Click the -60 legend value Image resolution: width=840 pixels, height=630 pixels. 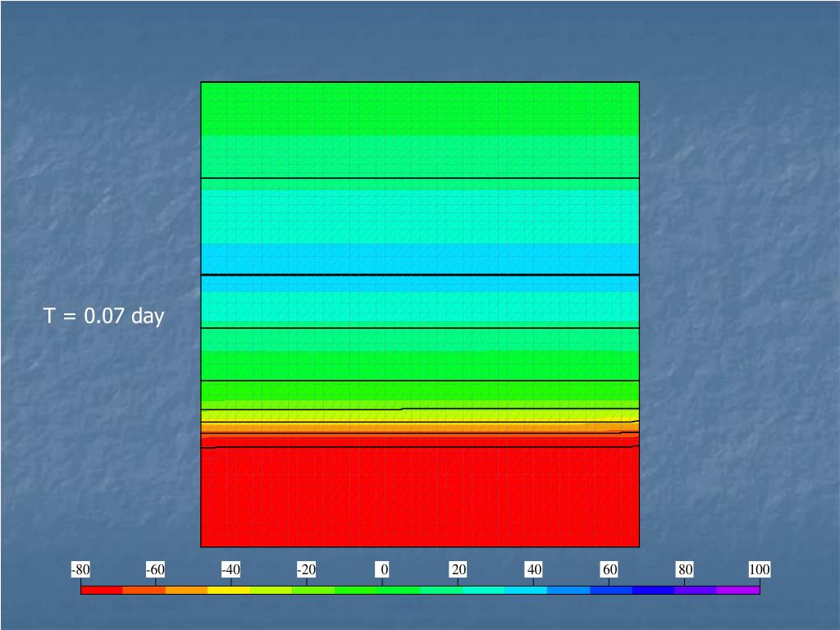pos(155,569)
